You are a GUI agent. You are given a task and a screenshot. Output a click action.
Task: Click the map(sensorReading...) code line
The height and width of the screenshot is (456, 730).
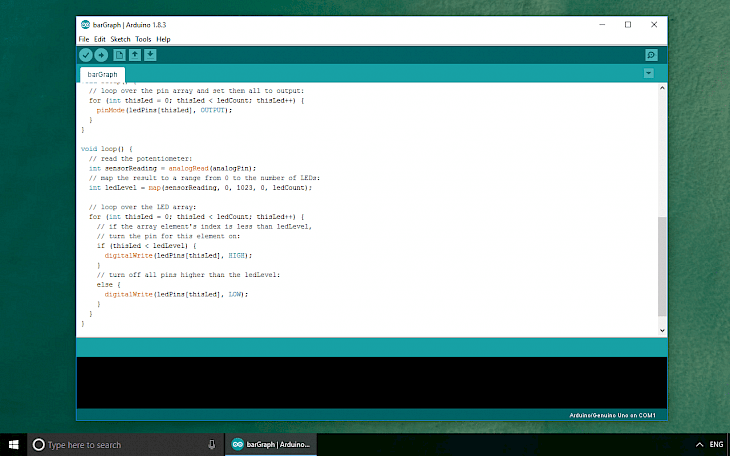click(200, 188)
